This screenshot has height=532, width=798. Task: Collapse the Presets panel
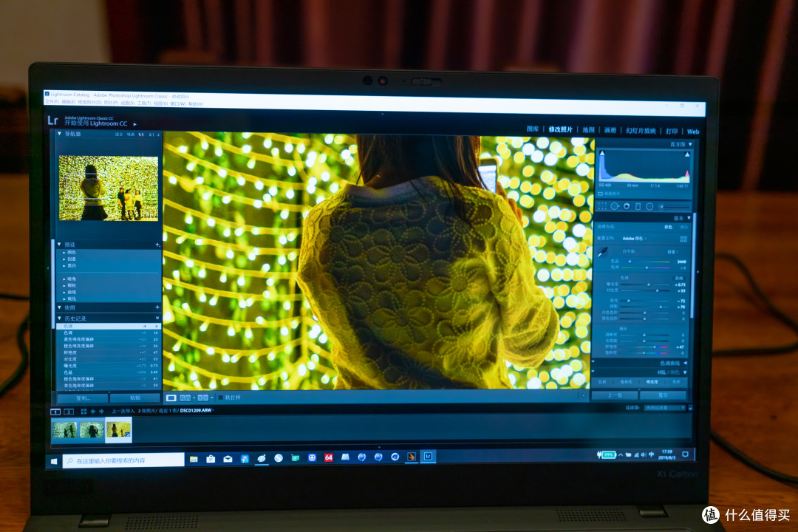[60, 245]
